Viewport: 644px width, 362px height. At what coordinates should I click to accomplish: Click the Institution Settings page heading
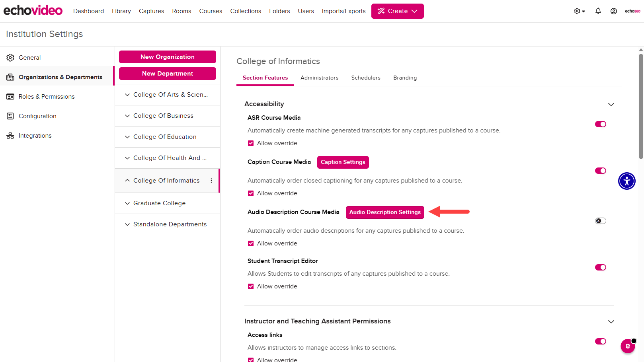[x=45, y=34]
